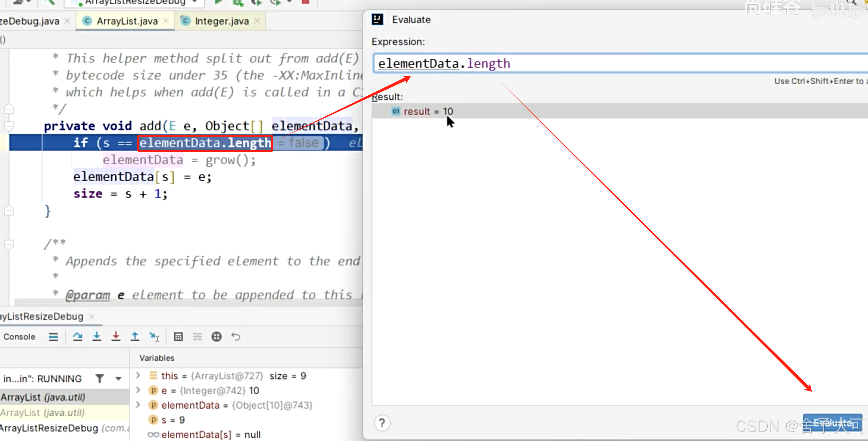The width and height of the screenshot is (868, 441).
Task: Click the help question mark icon
Action: tap(382, 423)
